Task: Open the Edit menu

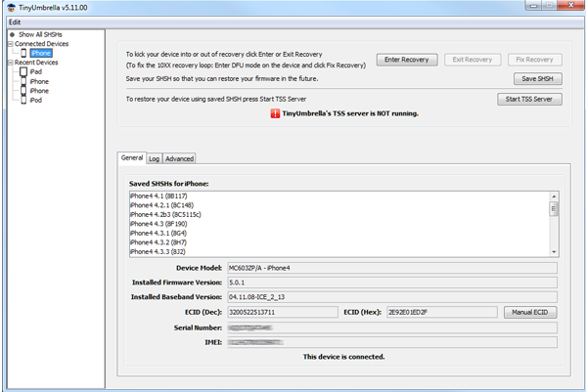Action: coord(15,22)
